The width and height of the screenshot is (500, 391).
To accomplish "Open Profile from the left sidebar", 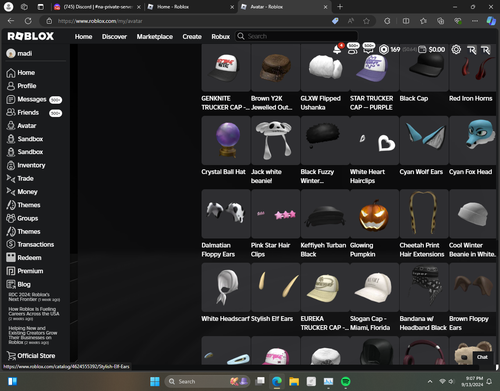I will coord(21,86).
